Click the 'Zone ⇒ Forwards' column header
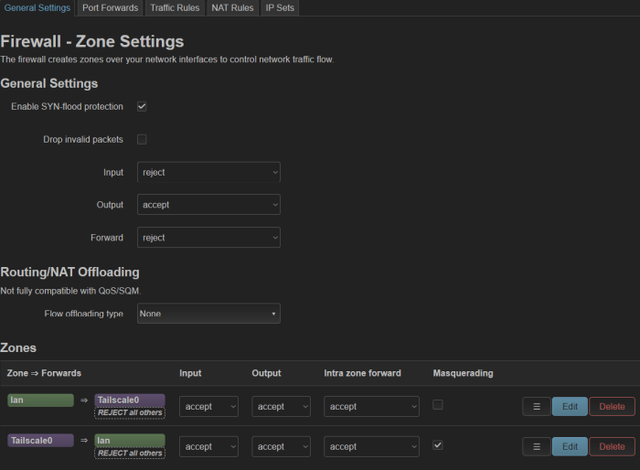 (x=44, y=373)
